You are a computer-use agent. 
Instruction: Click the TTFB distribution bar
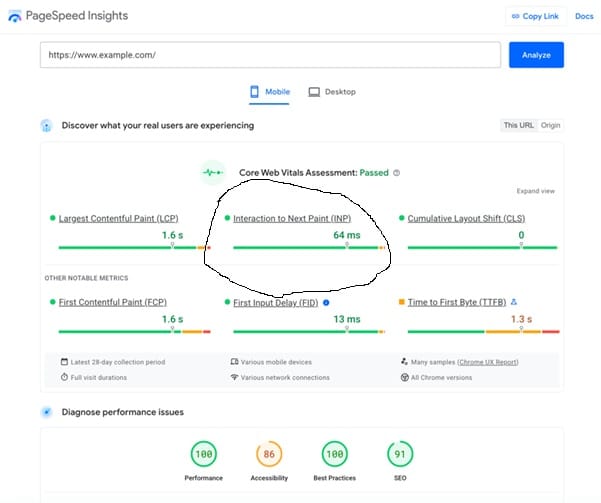click(484, 332)
